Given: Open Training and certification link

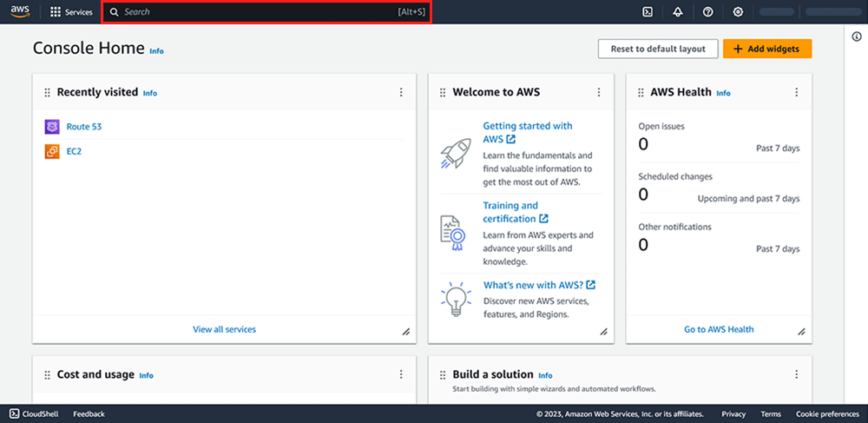Looking at the screenshot, I should pos(516,212).
